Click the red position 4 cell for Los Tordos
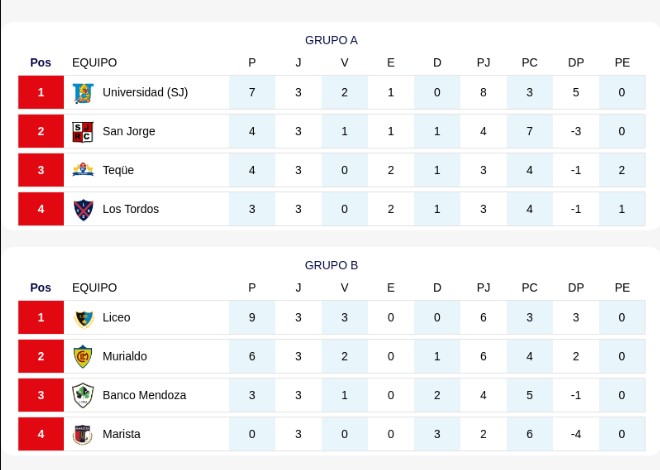Screen dimensions: 660x470 [x=41, y=209]
